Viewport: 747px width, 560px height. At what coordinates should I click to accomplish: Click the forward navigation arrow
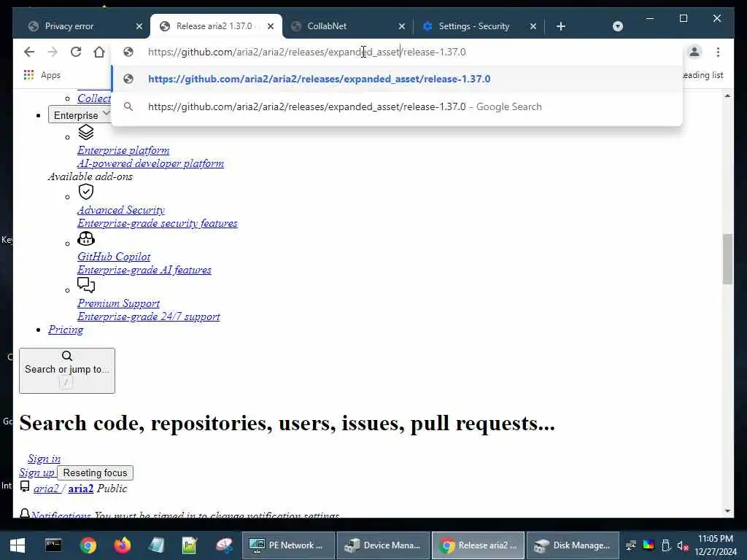tap(53, 52)
